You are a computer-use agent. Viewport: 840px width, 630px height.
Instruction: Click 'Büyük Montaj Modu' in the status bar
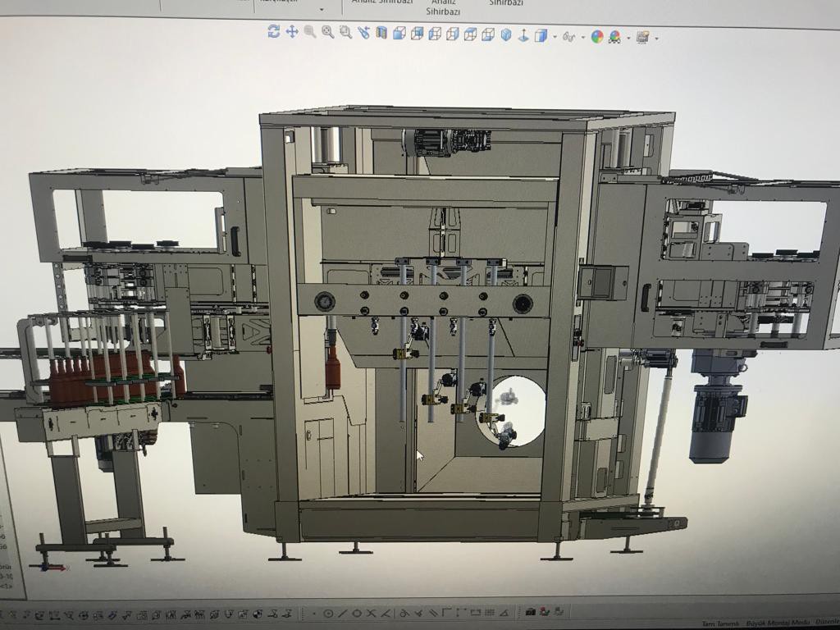(x=778, y=623)
